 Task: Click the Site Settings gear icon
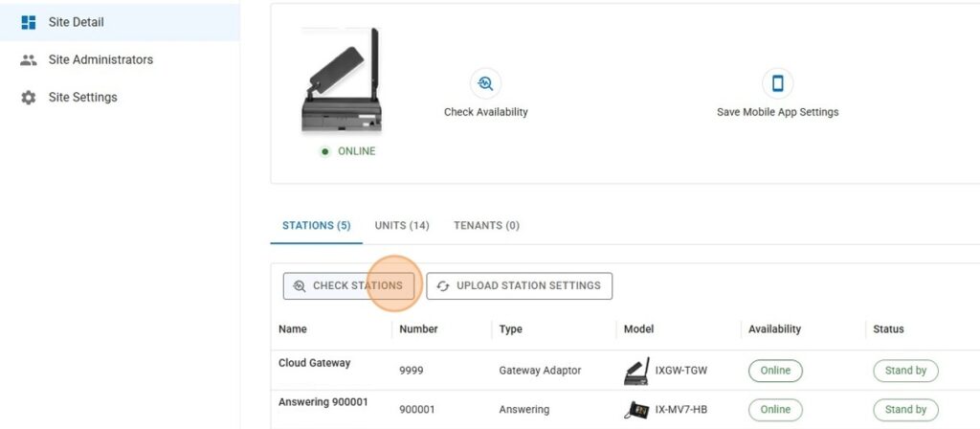[x=28, y=98]
